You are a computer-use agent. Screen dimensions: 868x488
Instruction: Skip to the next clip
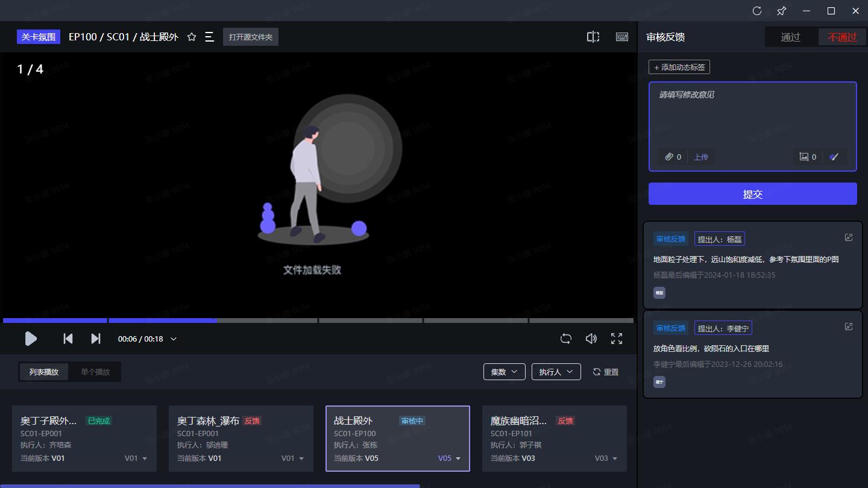tap(96, 339)
